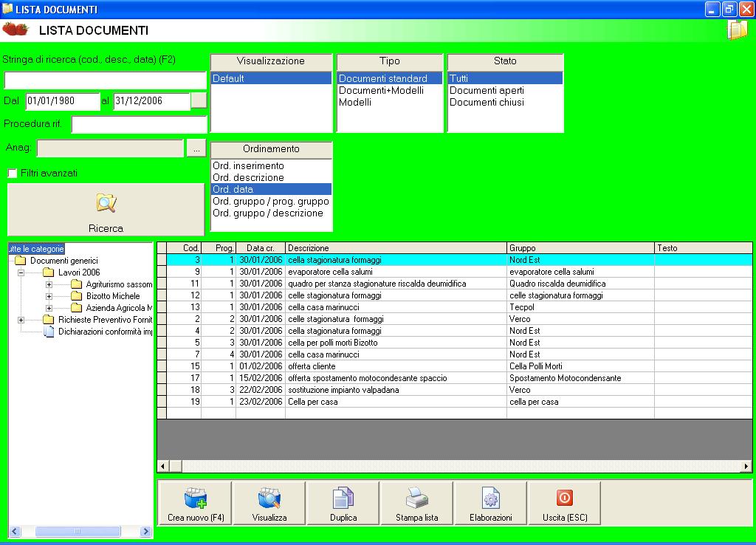Click the search string input field
Viewport: 756px width, 545px height.
tap(106, 80)
